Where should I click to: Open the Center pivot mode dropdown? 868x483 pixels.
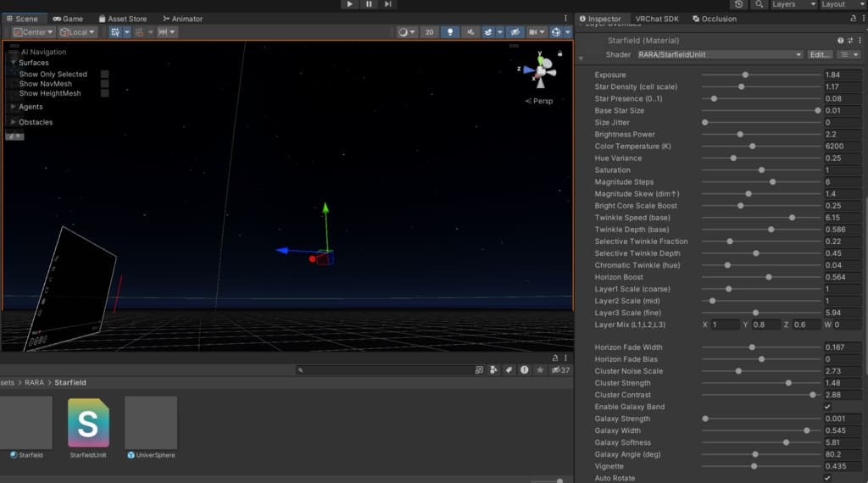(34, 32)
